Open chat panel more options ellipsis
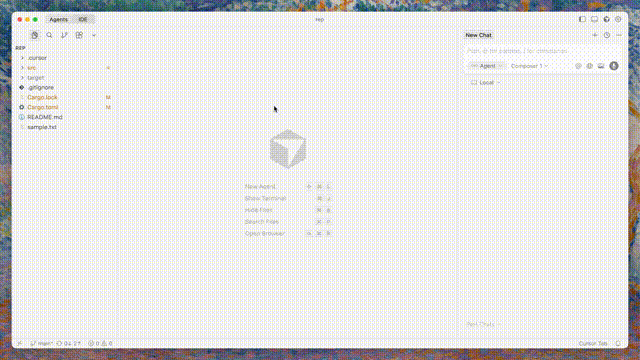The height and width of the screenshot is (360, 640). pos(619,35)
